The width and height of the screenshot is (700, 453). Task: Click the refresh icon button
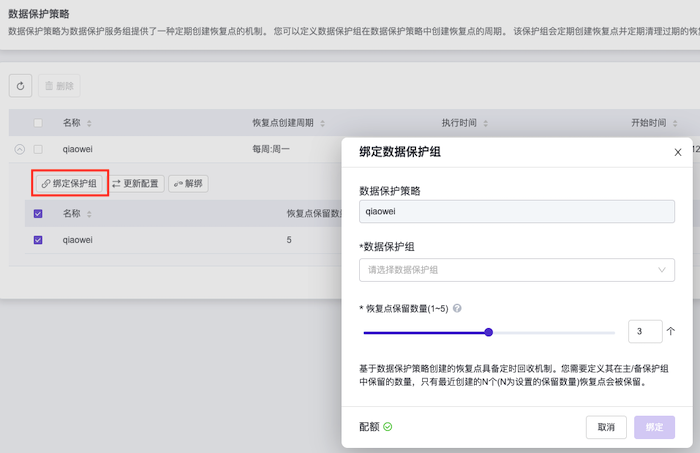click(x=20, y=87)
